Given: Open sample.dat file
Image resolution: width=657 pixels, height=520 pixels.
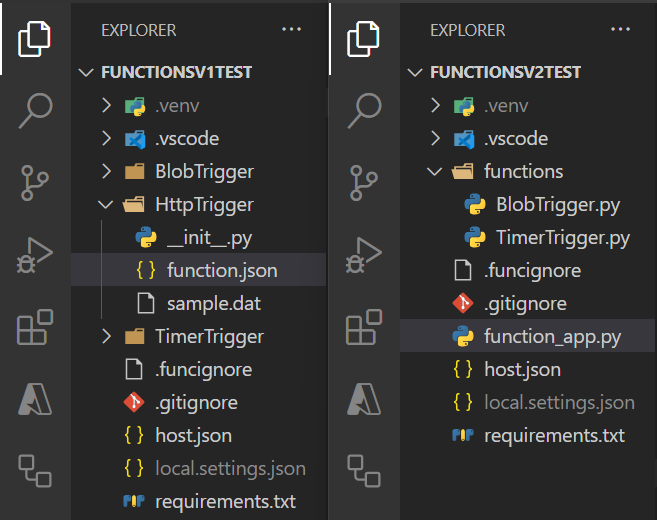Looking at the screenshot, I should (x=199, y=303).
